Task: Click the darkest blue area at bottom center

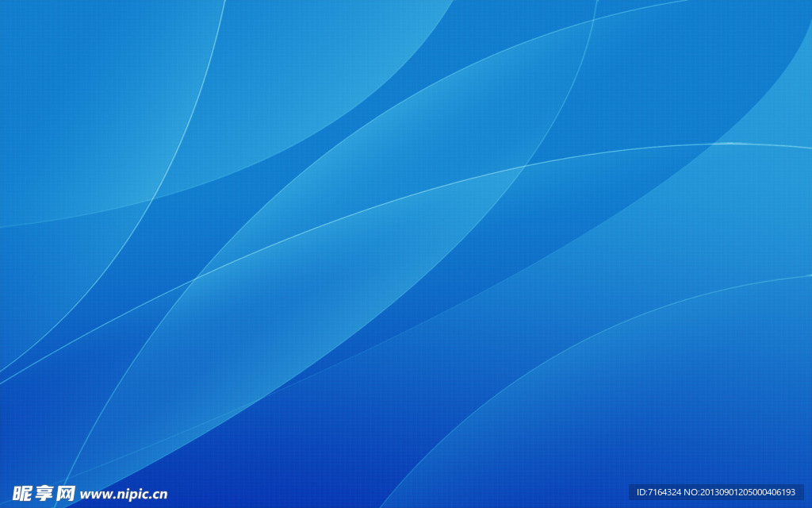Action: click(x=317, y=468)
